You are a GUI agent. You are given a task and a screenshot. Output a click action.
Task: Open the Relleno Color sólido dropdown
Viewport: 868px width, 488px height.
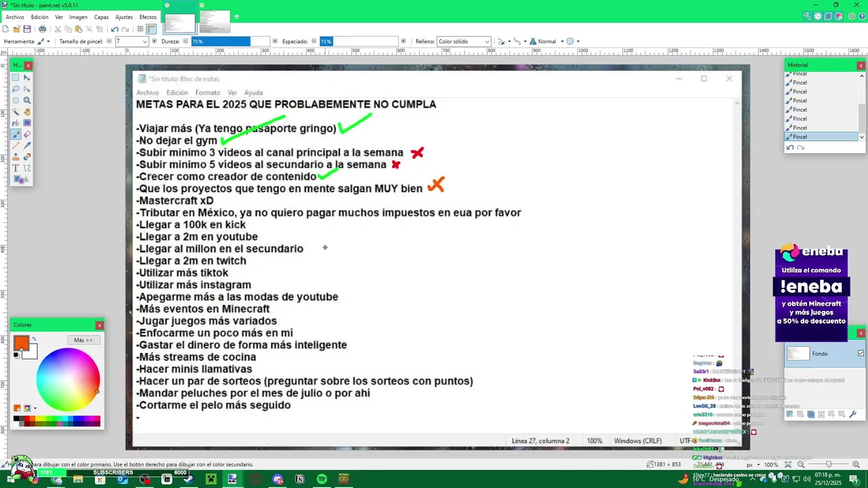click(464, 41)
